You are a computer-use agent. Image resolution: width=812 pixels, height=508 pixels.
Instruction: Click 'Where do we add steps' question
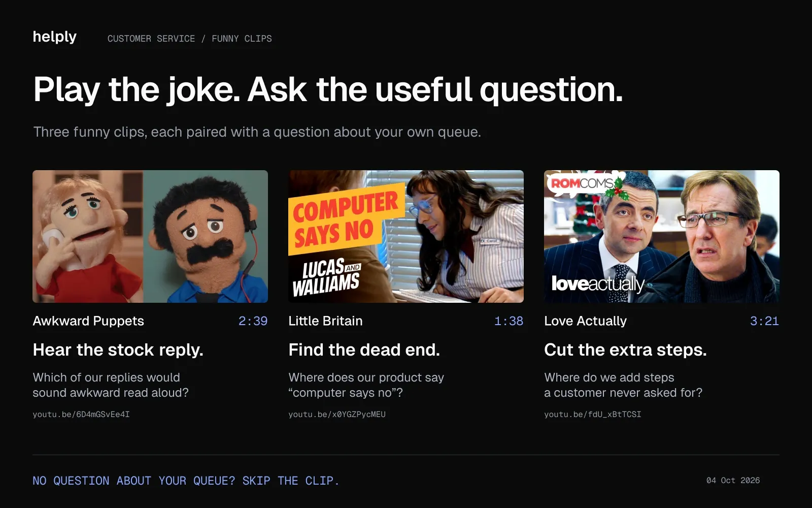point(623,385)
